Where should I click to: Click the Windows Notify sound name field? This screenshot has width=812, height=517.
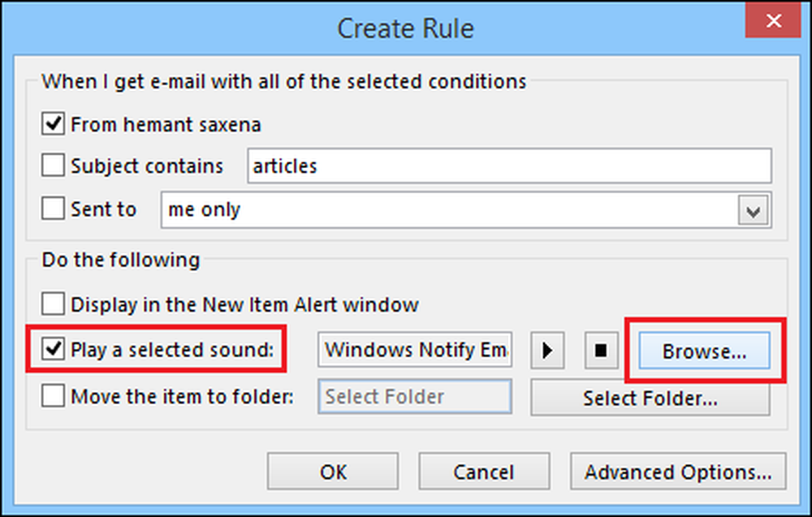415,351
